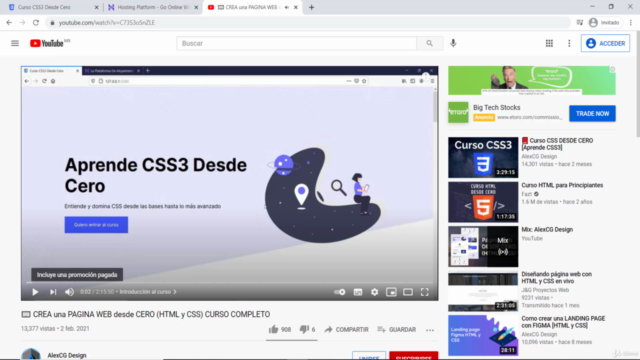
Task: Click the AlexCG Design channel avatar
Action: (31, 354)
